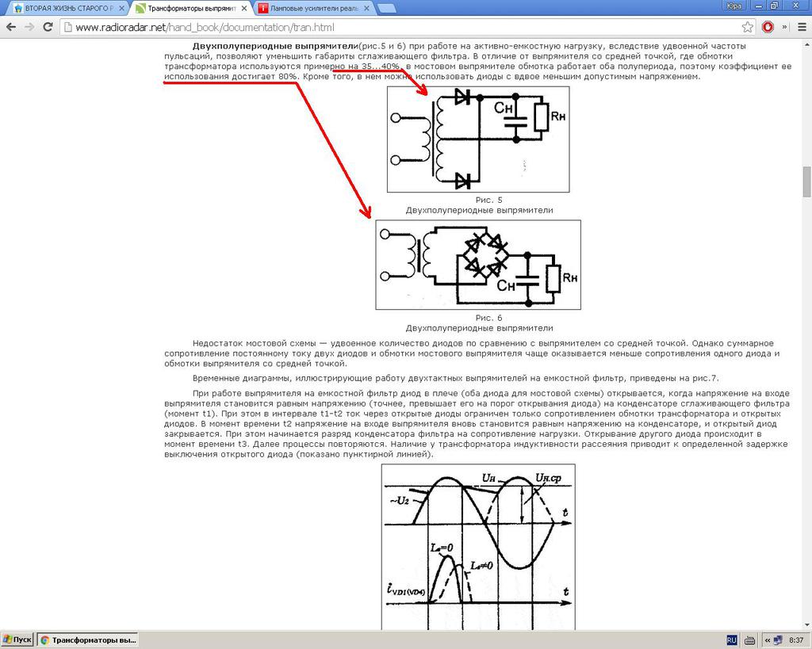Switch to the ВТОРАЯ ЖИЗНЬ СТАРОГО tab
812x649 pixels.
63,8
